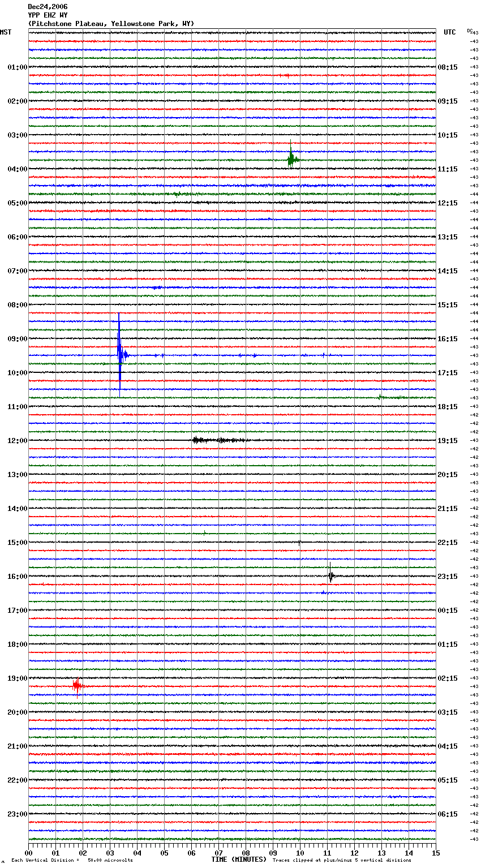Click the 16:00 MST time label

click(x=18, y=577)
